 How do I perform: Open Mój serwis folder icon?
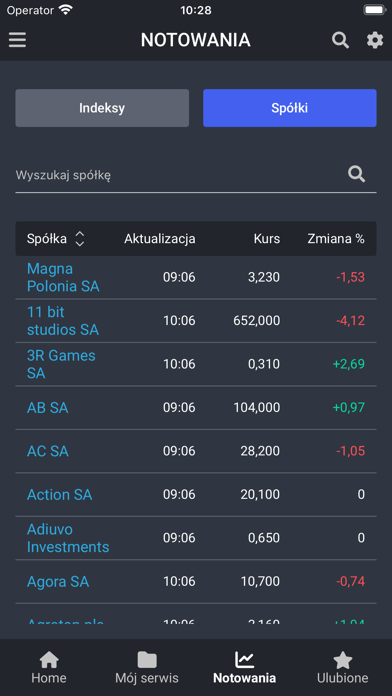point(147,660)
